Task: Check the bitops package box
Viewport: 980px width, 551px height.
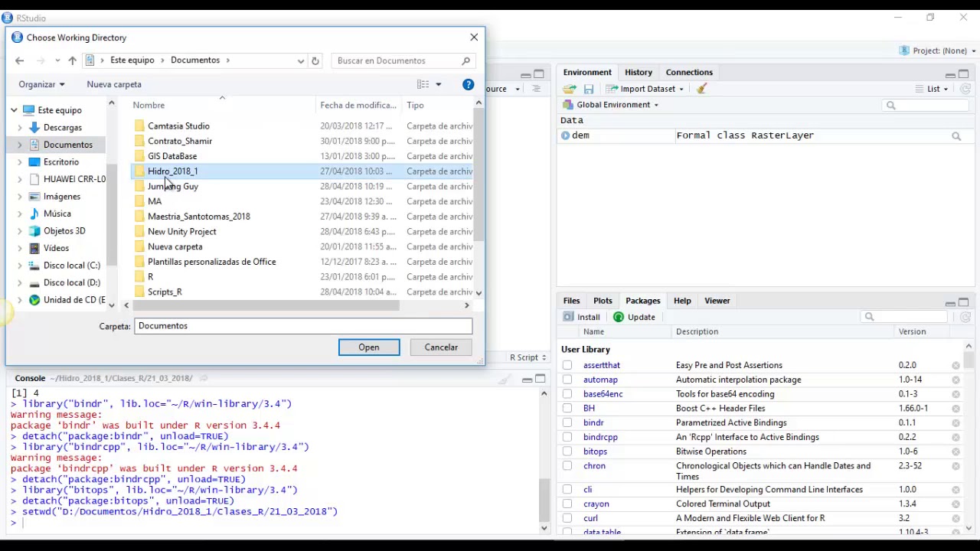Action: coord(567,452)
